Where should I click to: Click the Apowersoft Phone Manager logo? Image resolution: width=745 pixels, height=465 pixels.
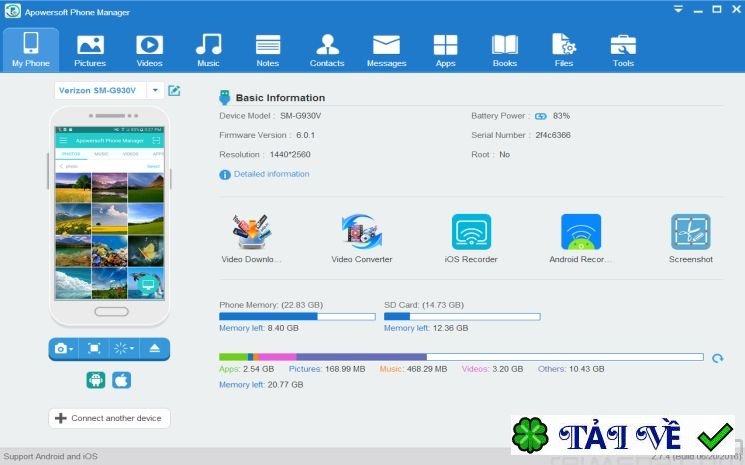click(12, 11)
